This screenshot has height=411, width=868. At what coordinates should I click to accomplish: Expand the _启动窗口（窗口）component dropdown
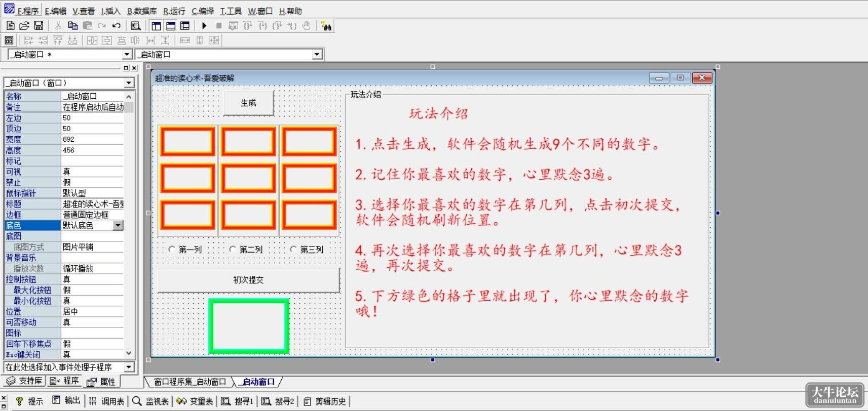129,83
